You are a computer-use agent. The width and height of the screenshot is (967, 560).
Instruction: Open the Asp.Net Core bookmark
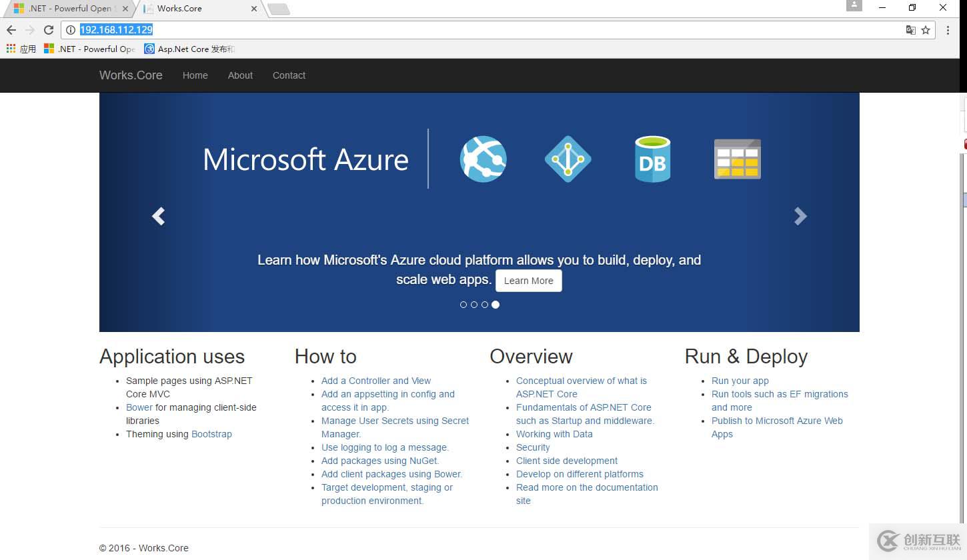pyautogui.click(x=189, y=49)
